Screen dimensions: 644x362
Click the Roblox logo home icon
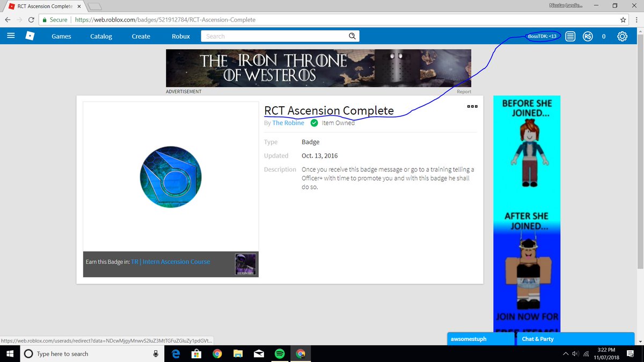30,36
